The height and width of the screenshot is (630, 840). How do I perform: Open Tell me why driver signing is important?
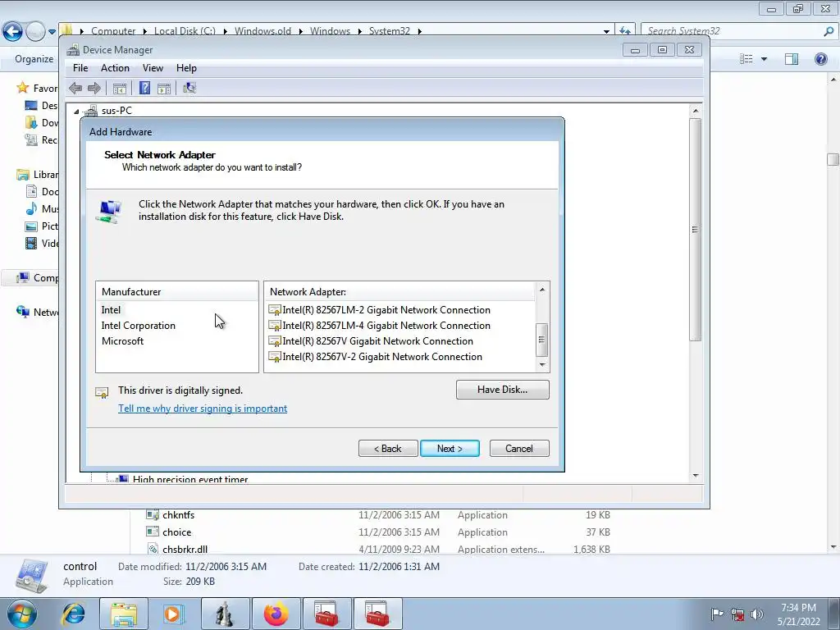click(x=203, y=409)
